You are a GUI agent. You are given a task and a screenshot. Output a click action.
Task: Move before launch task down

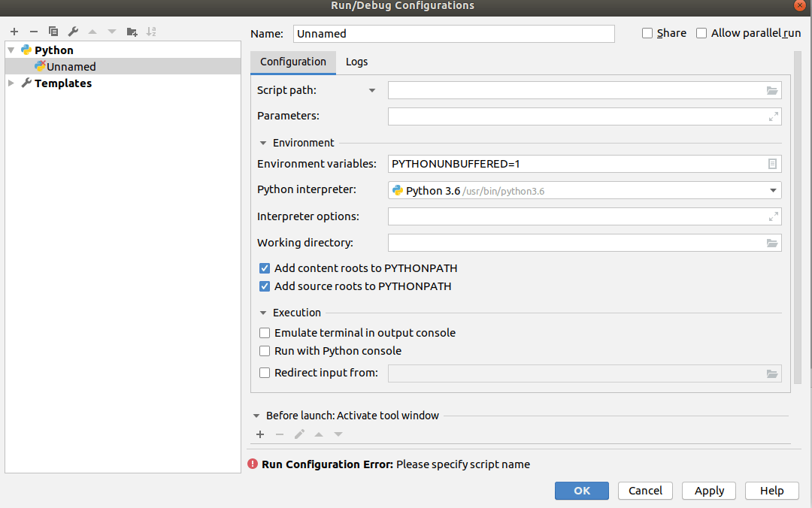338,434
